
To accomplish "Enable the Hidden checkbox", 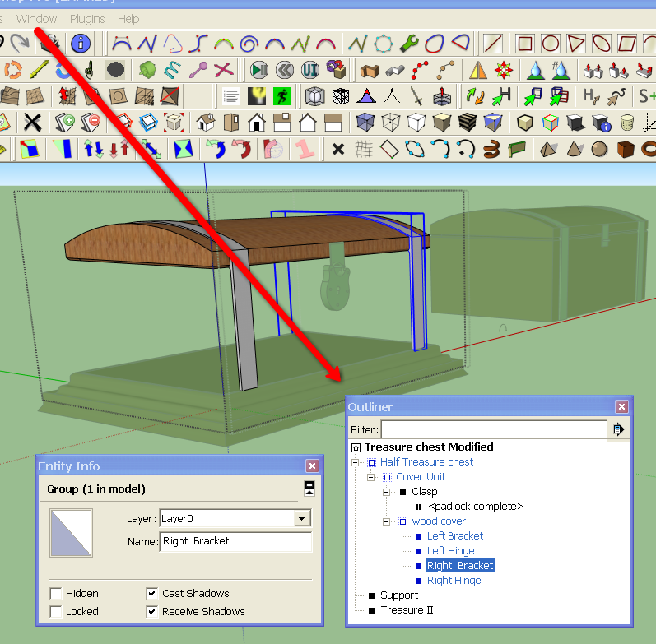I will point(55,593).
